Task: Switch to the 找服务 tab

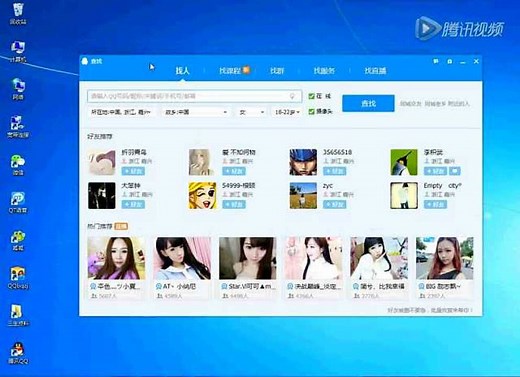Action: point(324,70)
